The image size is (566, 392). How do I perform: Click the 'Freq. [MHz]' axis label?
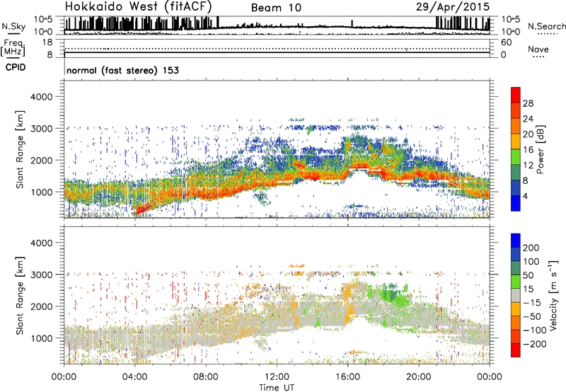[x=13, y=47]
